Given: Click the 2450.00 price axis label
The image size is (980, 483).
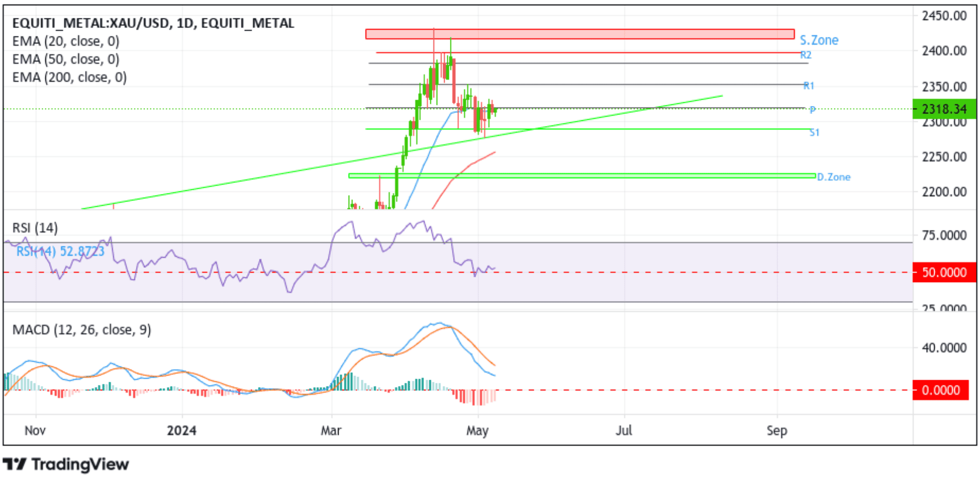Looking at the screenshot, I should click(x=944, y=16).
